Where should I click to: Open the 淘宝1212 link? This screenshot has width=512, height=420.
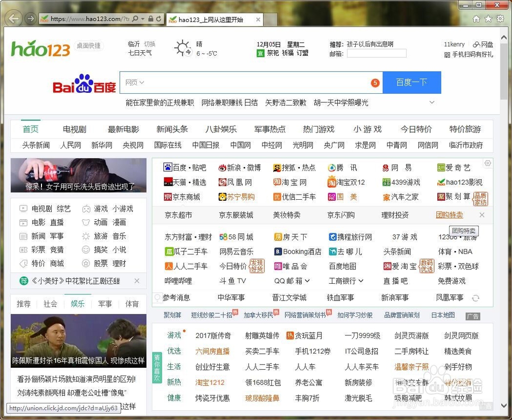210,382
